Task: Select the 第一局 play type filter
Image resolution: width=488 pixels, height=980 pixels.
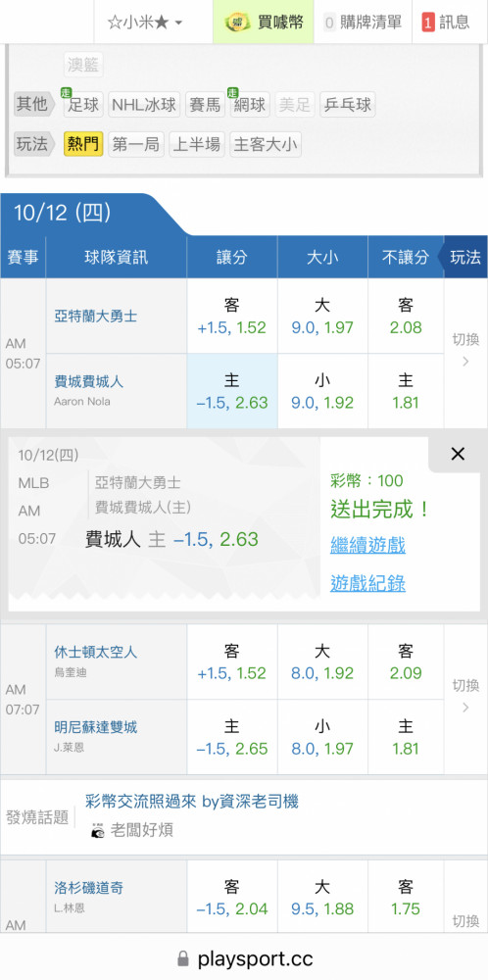Action: pyautogui.click(x=136, y=144)
